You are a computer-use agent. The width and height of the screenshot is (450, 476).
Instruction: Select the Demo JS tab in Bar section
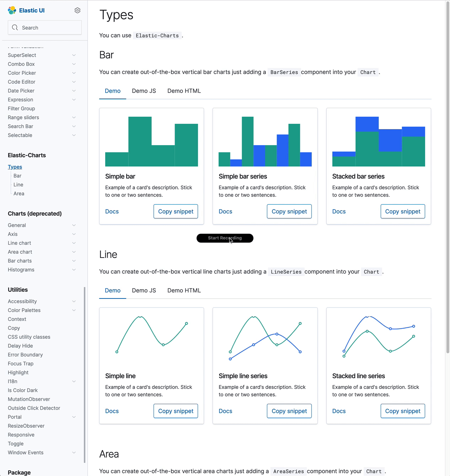pos(144,91)
